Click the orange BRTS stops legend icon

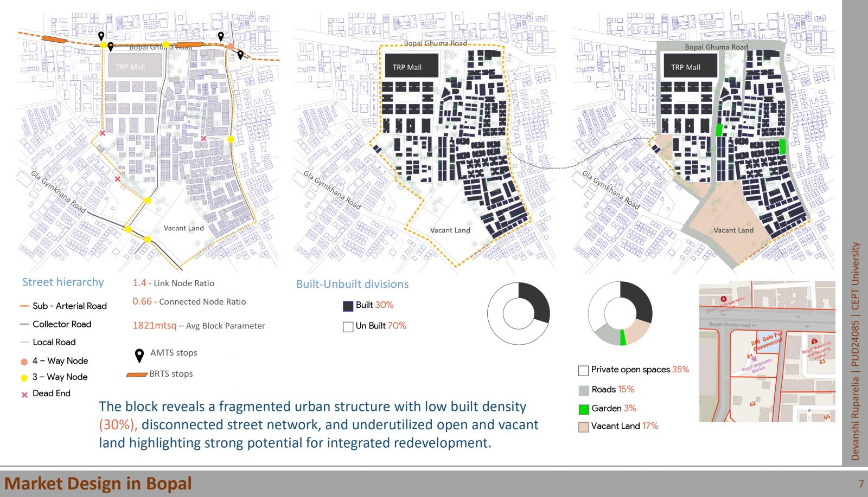click(137, 375)
